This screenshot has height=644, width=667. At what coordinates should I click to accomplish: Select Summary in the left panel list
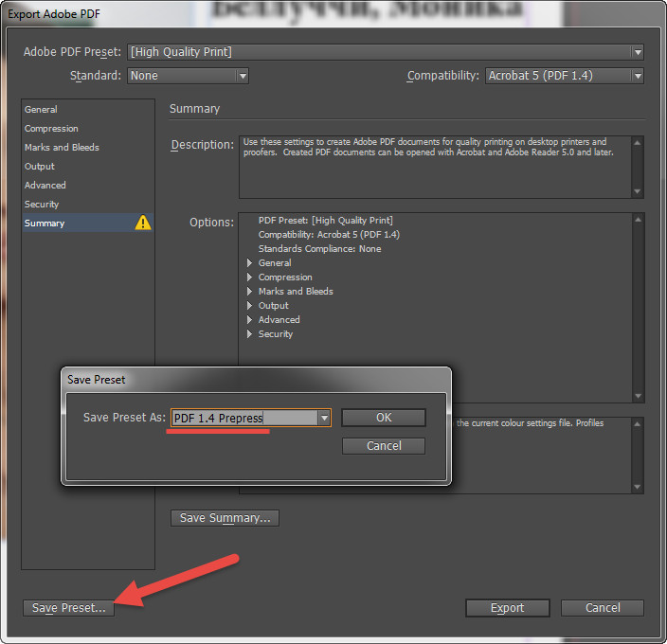point(88,223)
